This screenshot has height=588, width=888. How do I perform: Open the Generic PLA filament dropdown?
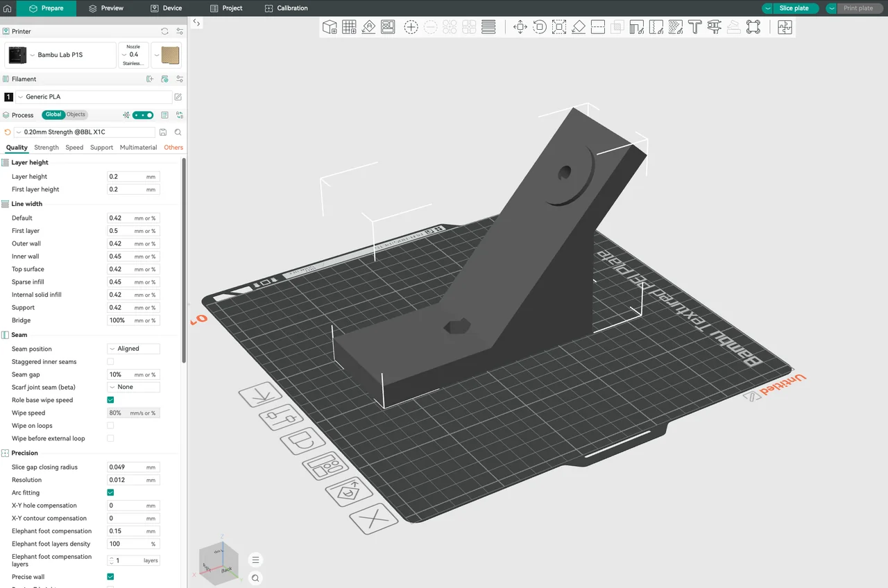point(94,97)
